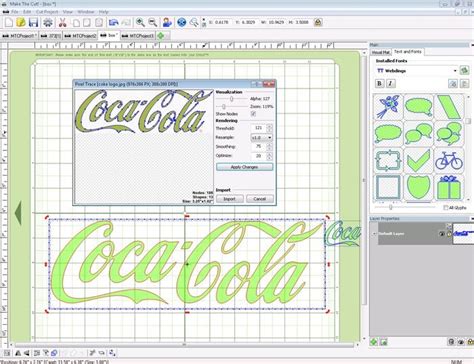474x364 pixels.
Task: Cancel the Pixel Trace dialog
Action: (x=259, y=199)
